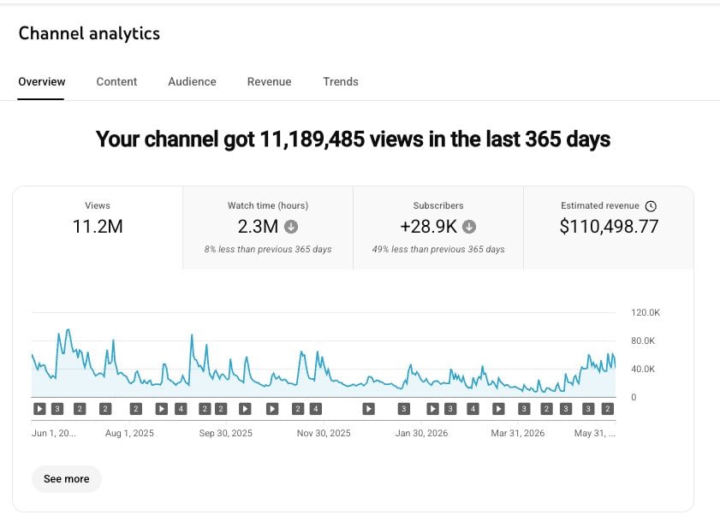Click the Jan 30, 2026 date label

422,433
